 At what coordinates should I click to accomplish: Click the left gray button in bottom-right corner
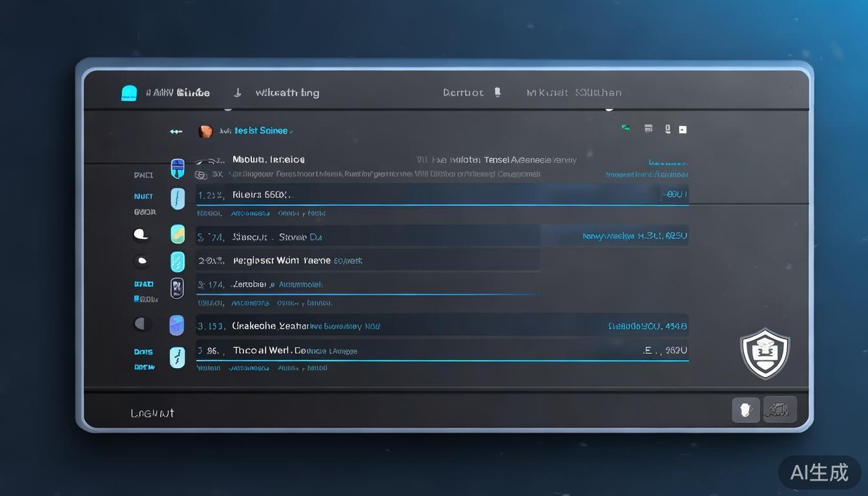point(745,409)
